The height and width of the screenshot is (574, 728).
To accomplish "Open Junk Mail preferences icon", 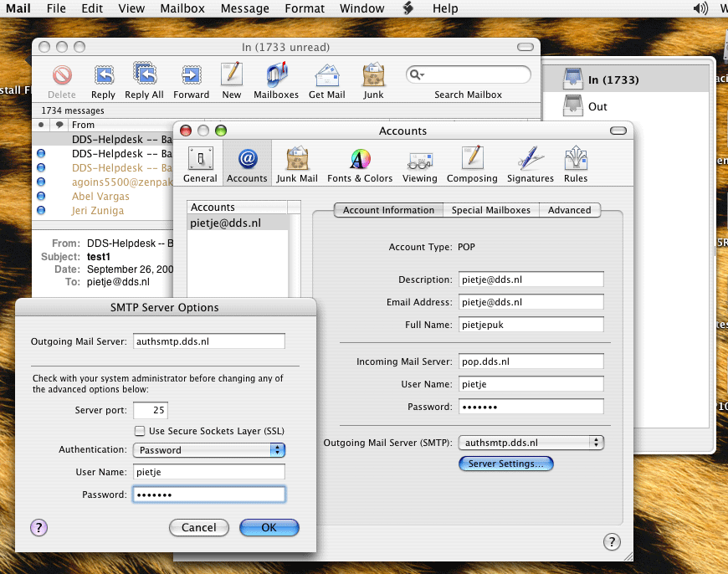I will pos(297,158).
